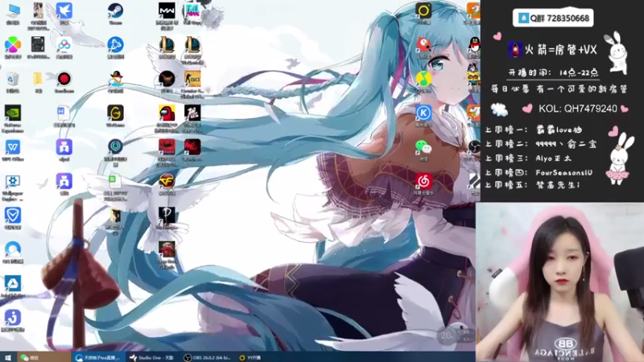Image resolution: width=644 pixels, height=362 pixels.
Task: Open the colorful pinwheel app icon
Action: click(13, 45)
